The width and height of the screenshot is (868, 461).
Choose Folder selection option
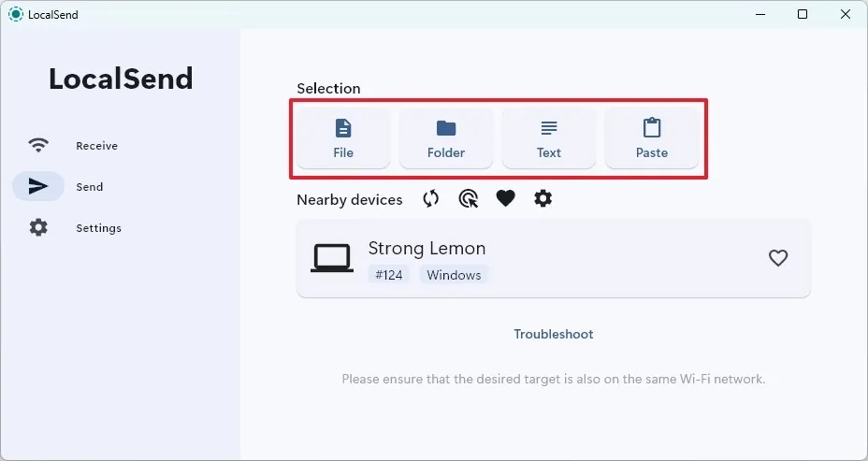[x=446, y=138]
